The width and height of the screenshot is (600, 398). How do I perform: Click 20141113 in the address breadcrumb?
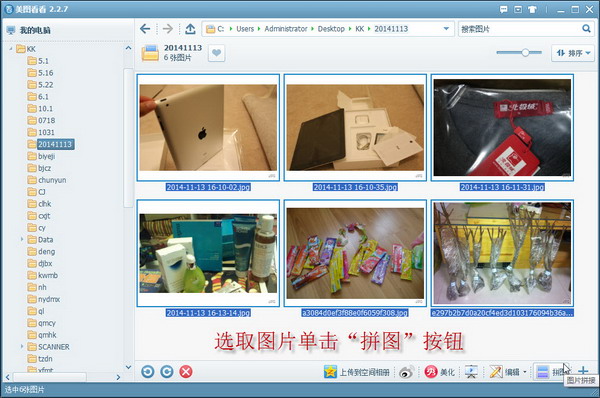391,29
